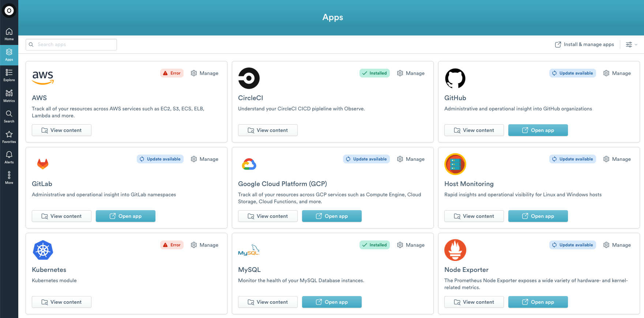644x318 pixels.
Task: Click the Kubernetes card title
Action: click(49, 270)
